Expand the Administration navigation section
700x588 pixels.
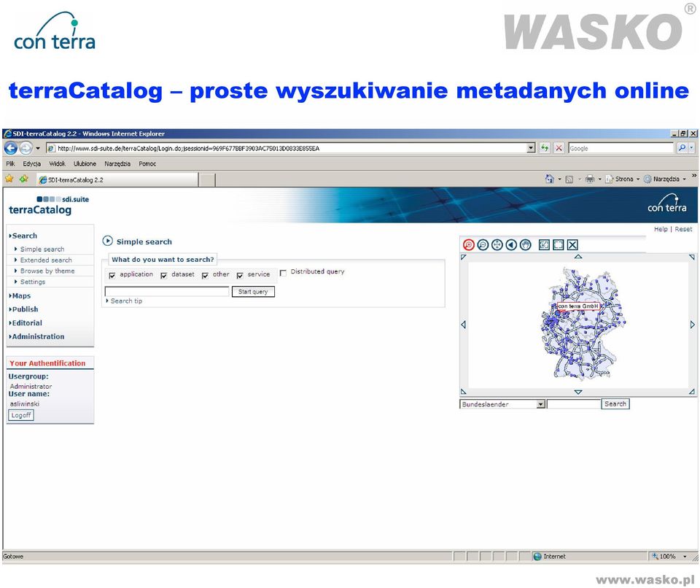coord(36,336)
